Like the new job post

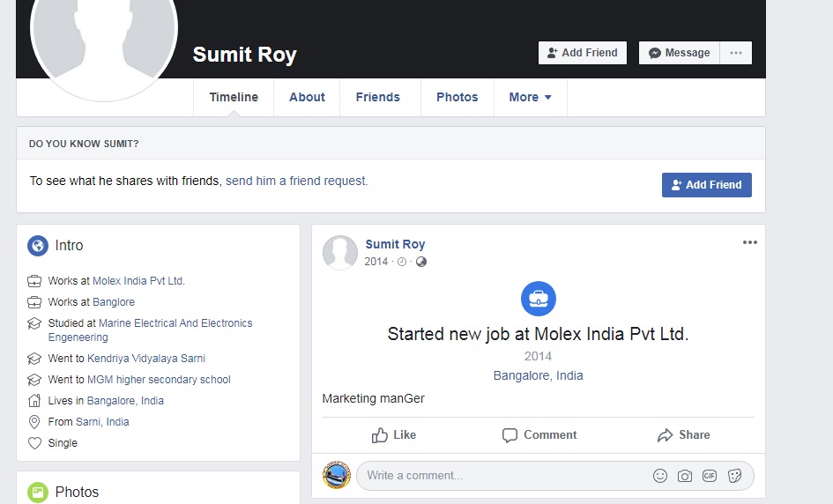coord(394,435)
